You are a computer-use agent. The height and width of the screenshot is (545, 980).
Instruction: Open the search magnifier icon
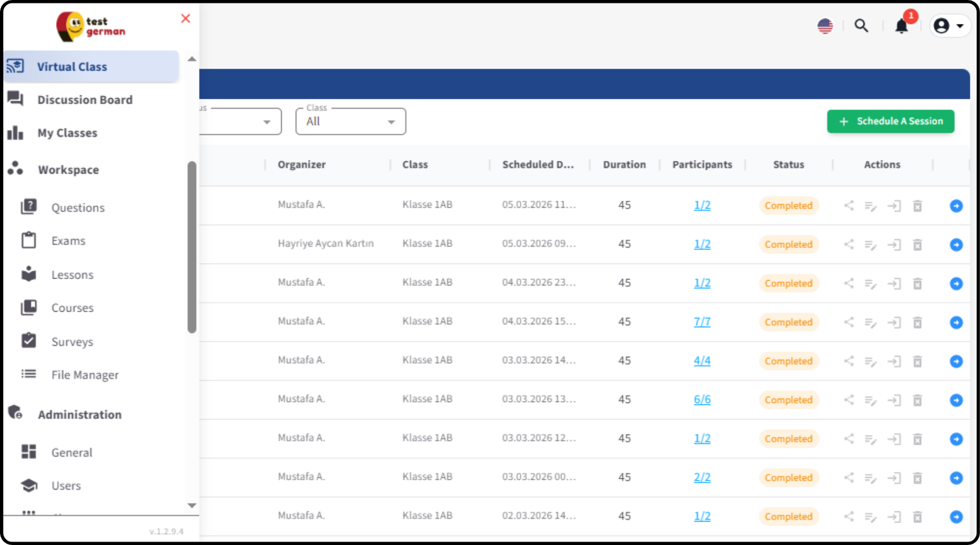pos(861,26)
